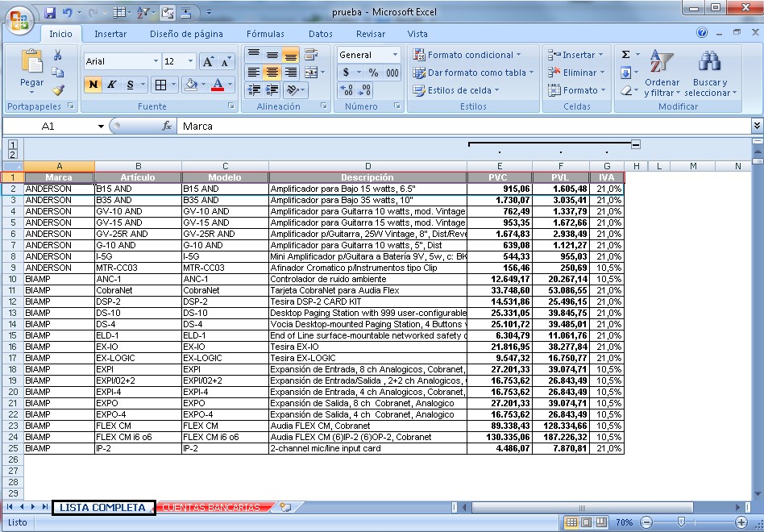Apply cell borders icon

[160, 85]
